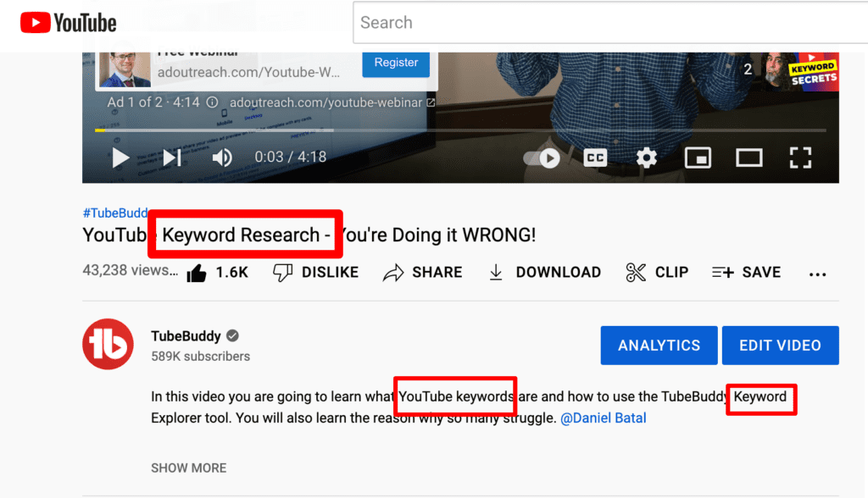The width and height of the screenshot is (868, 498).
Task: Click the video progress bar
Action: 459,130
